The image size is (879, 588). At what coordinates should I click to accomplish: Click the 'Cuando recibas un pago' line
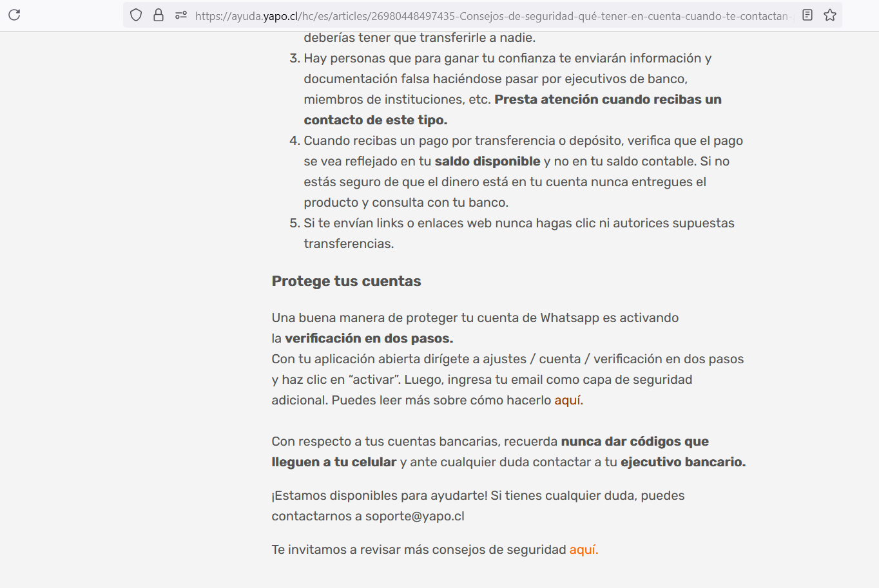[x=523, y=140]
